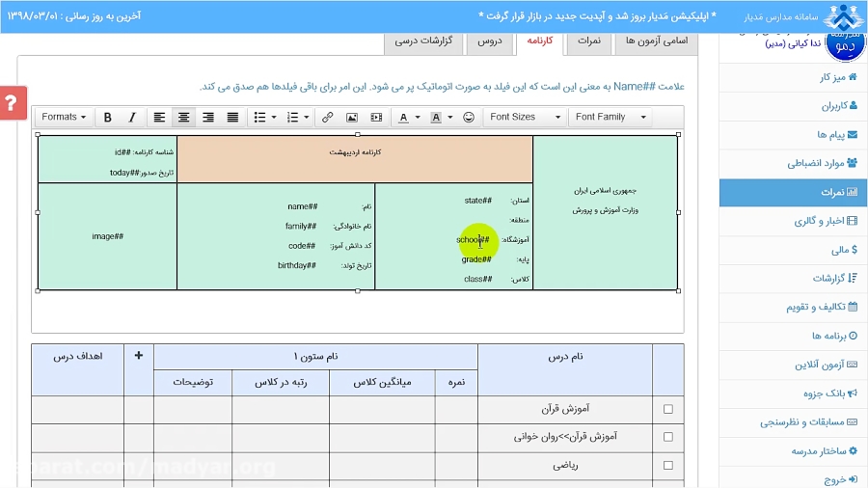Insert image from toolbar
This screenshot has height=488, width=868.
[x=352, y=118]
